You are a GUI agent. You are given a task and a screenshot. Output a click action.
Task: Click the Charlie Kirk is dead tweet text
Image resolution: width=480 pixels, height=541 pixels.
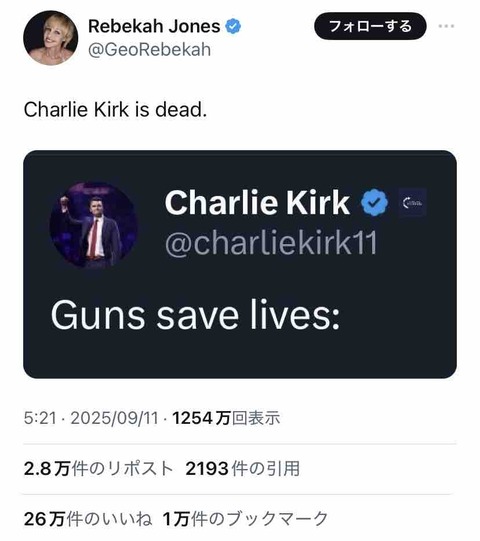[115, 110]
